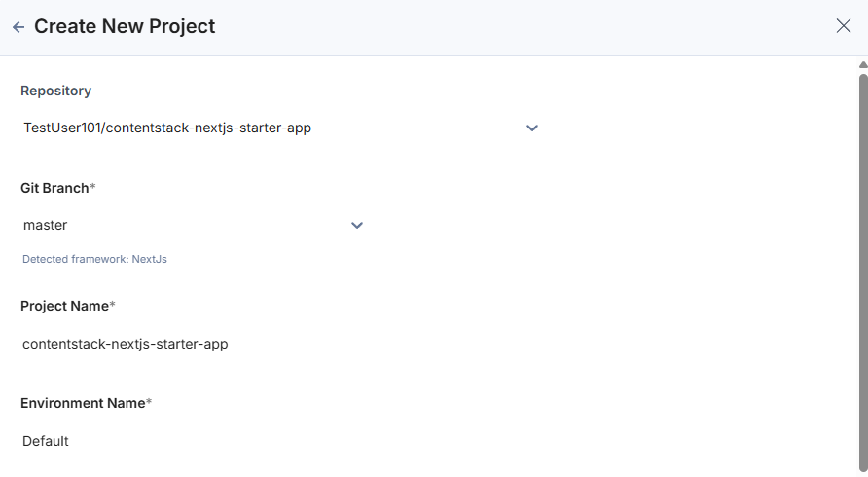The width and height of the screenshot is (868, 477).
Task: Click the TestUser101/contentstack-nextjs-starter-app repository text
Action: (x=167, y=128)
